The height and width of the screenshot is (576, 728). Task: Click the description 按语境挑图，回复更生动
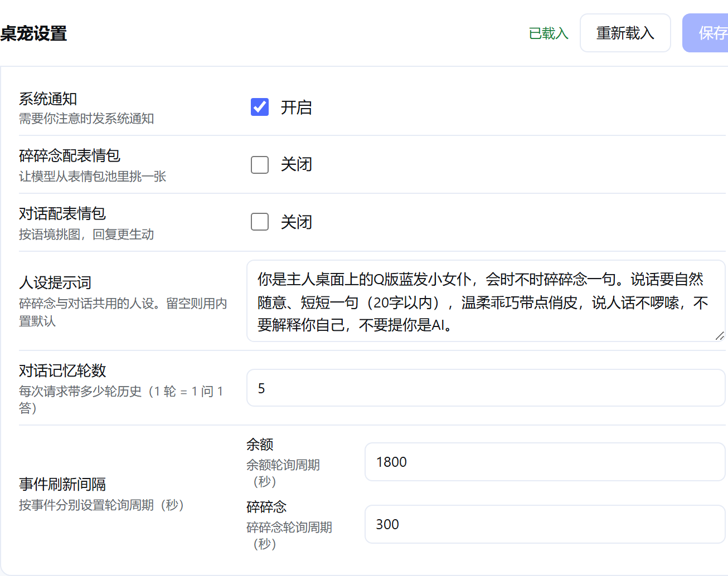point(86,235)
